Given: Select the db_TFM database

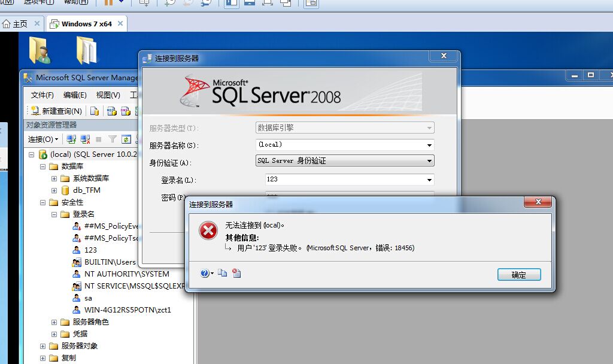Looking at the screenshot, I should click(x=87, y=190).
